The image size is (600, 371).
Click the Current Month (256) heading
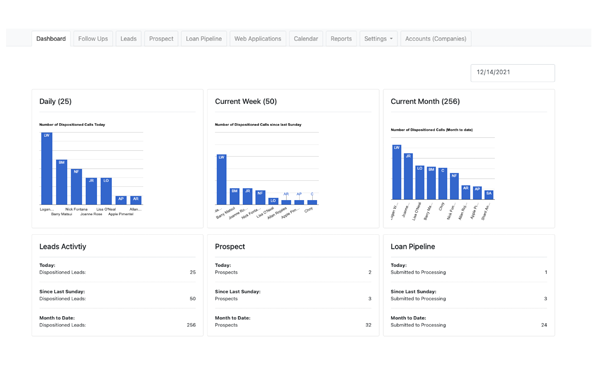click(x=425, y=101)
